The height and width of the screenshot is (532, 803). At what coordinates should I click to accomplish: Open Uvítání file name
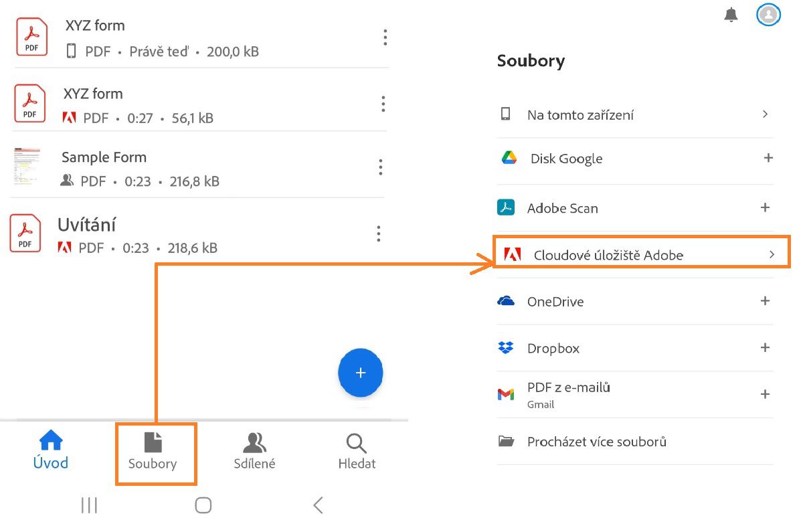tap(87, 224)
